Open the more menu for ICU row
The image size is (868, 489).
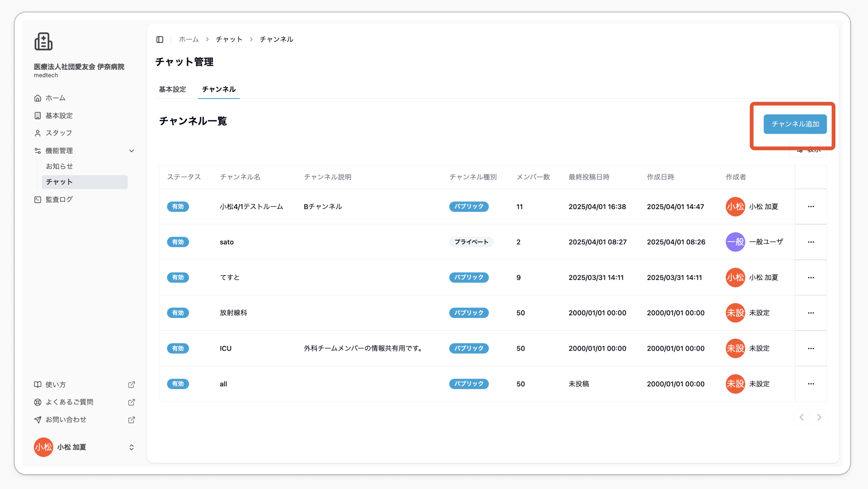[811, 348]
